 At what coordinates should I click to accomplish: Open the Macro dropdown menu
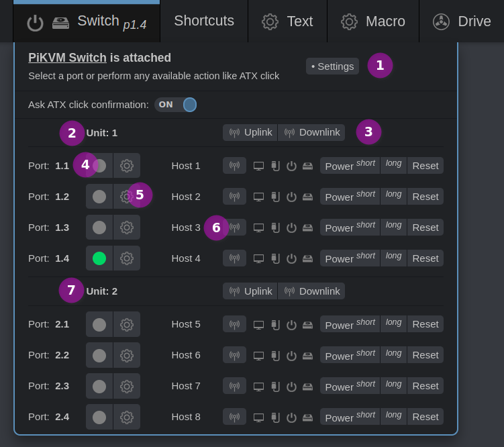point(373,21)
